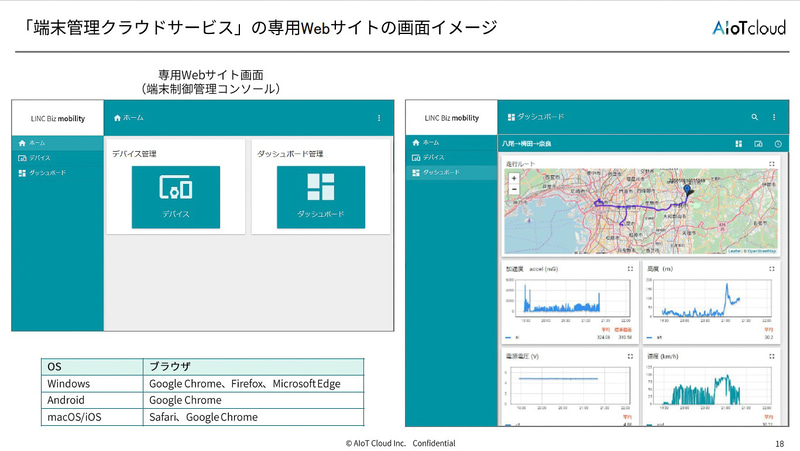Screen dimensions: 800x451
Task: Click the dashboard grid icon beside ダッシュボード title
Action: tap(511, 117)
